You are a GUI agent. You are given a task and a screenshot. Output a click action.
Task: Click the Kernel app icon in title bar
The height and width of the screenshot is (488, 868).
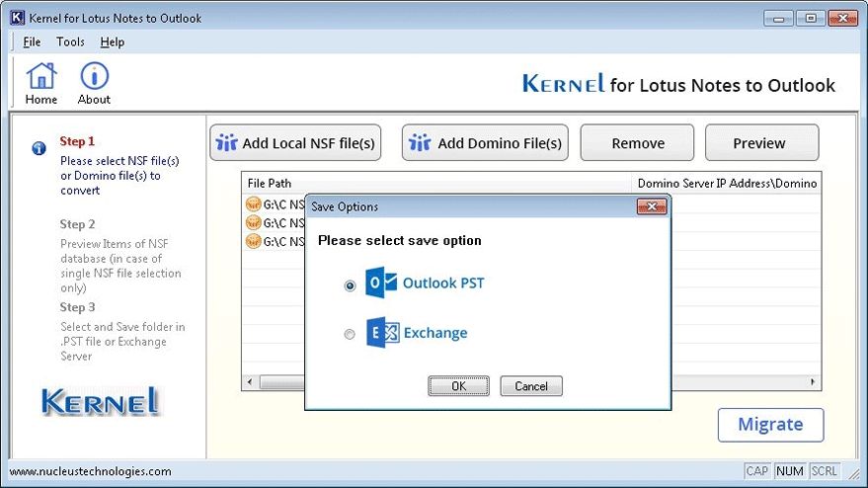[x=17, y=18]
